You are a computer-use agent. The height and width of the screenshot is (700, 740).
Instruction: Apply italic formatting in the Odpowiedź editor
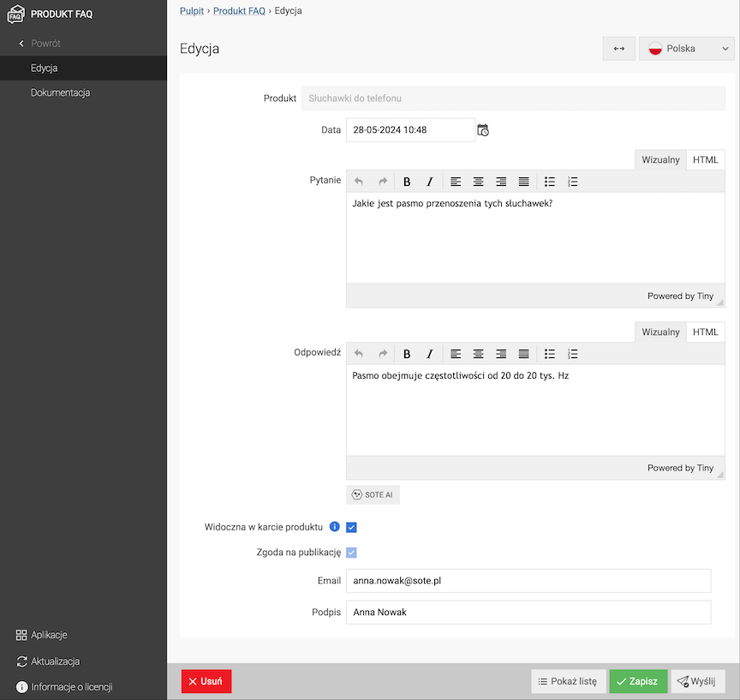[x=429, y=353]
